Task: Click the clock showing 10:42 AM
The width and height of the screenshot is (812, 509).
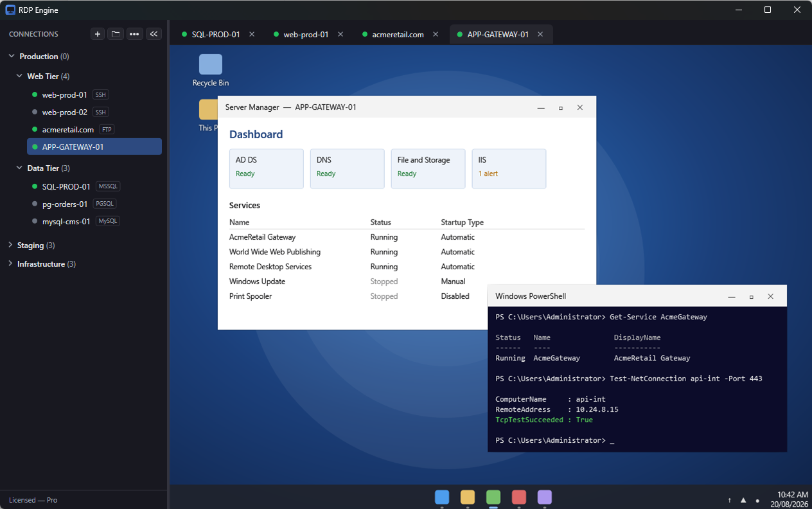Action: point(793,495)
